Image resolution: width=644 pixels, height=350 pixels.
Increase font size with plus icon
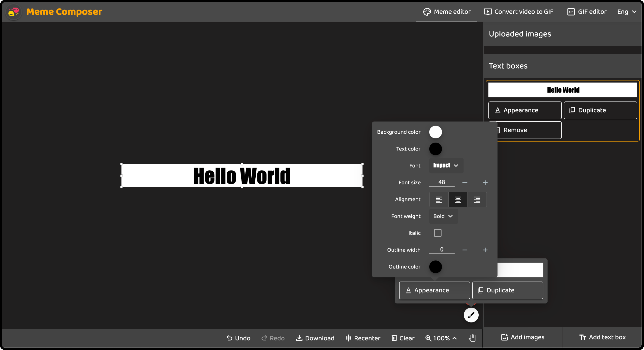pos(485,182)
